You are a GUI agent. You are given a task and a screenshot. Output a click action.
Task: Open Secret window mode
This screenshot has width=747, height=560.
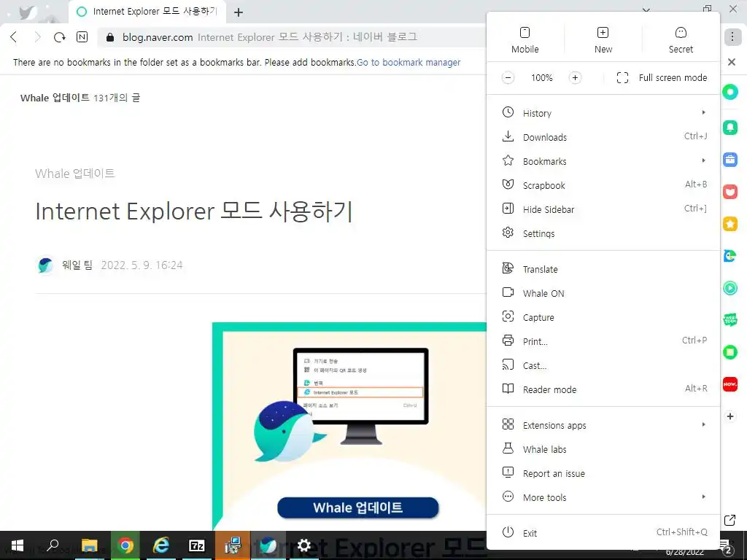(x=681, y=40)
